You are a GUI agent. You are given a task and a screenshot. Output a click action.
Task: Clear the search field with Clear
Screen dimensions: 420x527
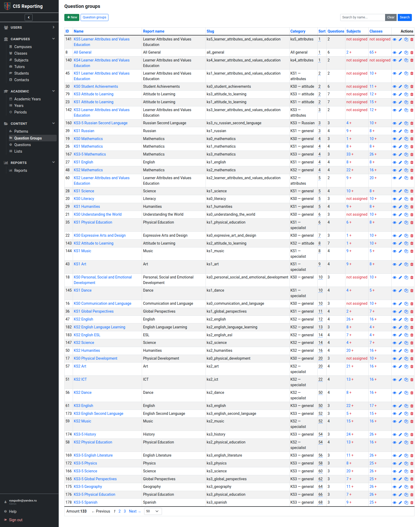[x=391, y=17]
